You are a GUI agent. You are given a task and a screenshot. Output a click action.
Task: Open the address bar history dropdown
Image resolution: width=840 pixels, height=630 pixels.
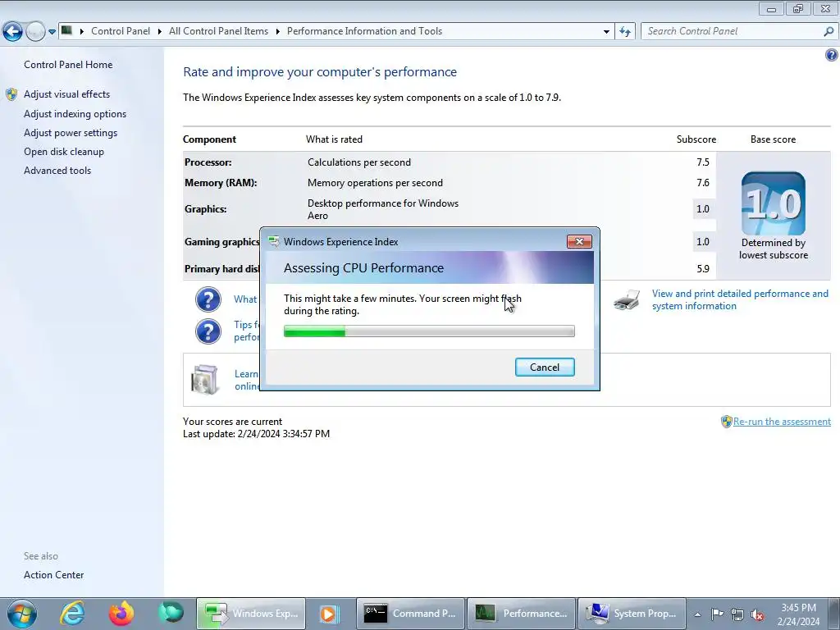606,32
